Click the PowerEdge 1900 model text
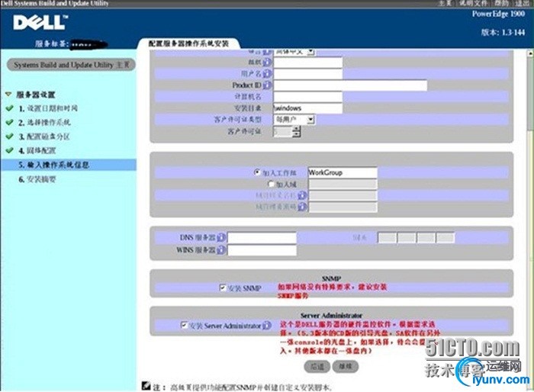The image size is (534, 392). (x=498, y=14)
